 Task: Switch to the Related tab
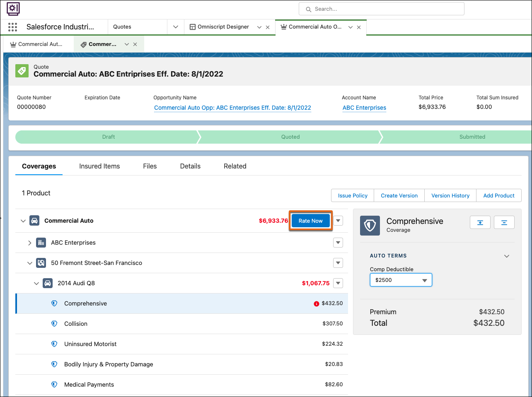[235, 166]
